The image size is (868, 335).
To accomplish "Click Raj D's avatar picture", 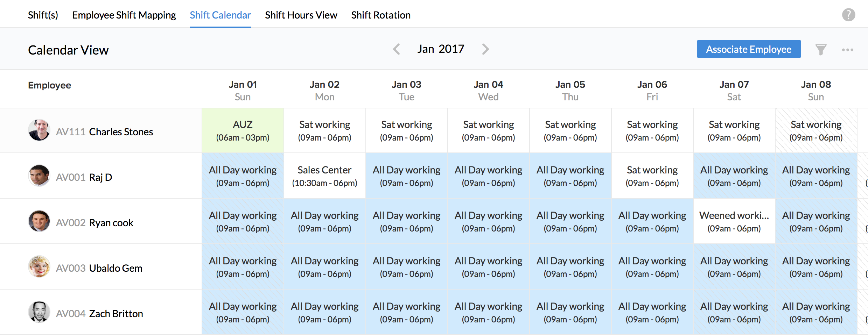I will coord(39,176).
